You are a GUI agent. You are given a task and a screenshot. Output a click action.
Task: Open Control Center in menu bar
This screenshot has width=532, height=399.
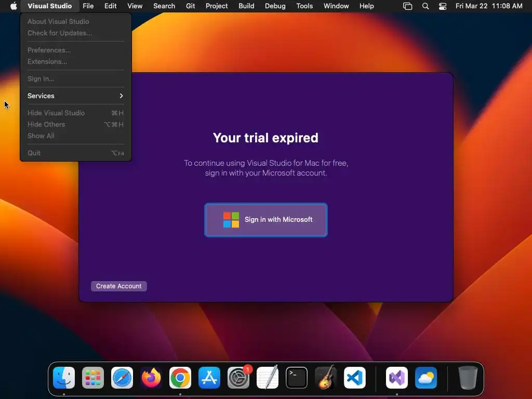(x=443, y=6)
